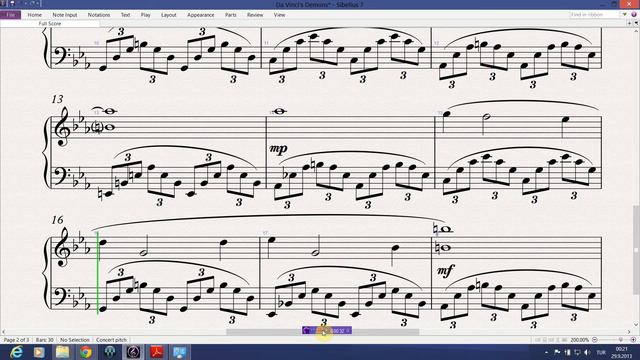This screenshot has width=640, height=360.
Task: Open the Play ribbon tab
Action: 145,15
